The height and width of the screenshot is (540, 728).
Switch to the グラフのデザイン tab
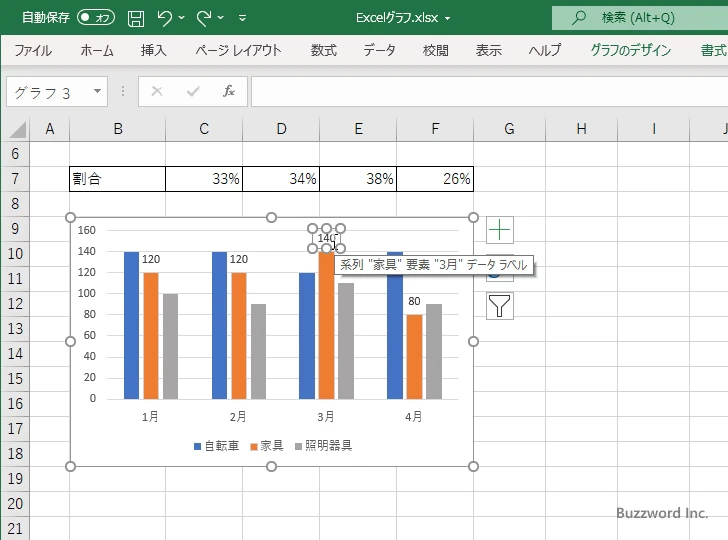click(x=630, y=50)
